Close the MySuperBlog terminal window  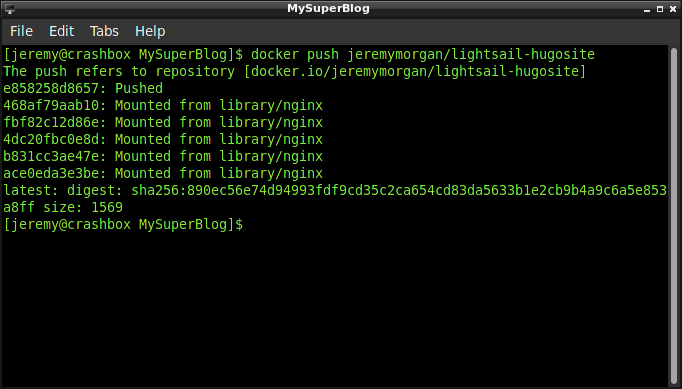click(x=673, y=9)
